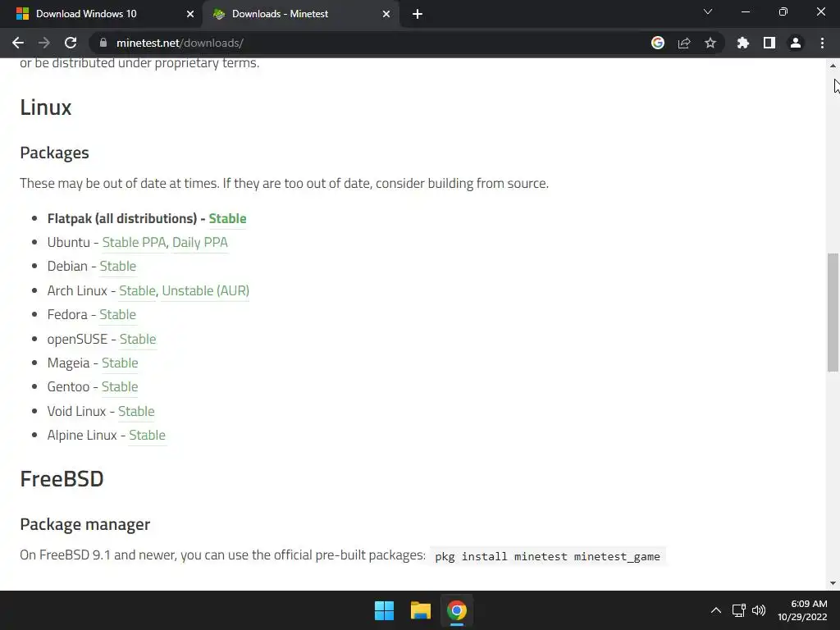This screenshot has height=630, width=840.
Task: Click the Linux section heading
Action: point(46,107)
